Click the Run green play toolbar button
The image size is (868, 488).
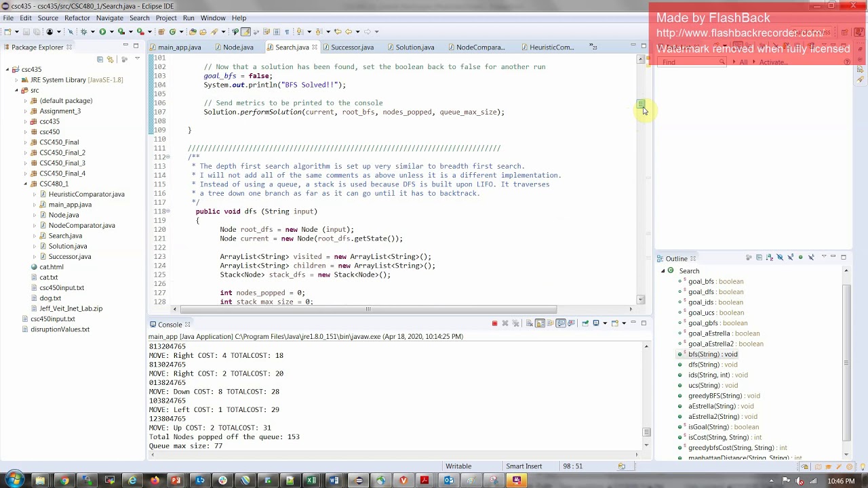pos(102,31)
